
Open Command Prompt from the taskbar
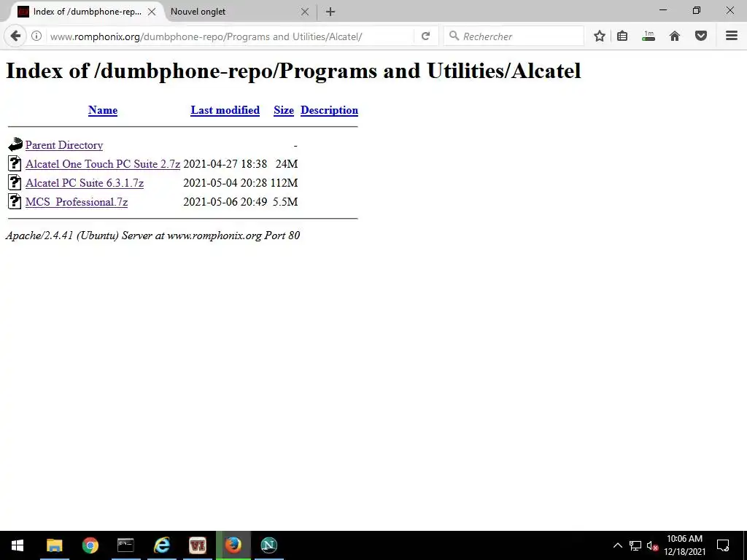coord(125,545)
